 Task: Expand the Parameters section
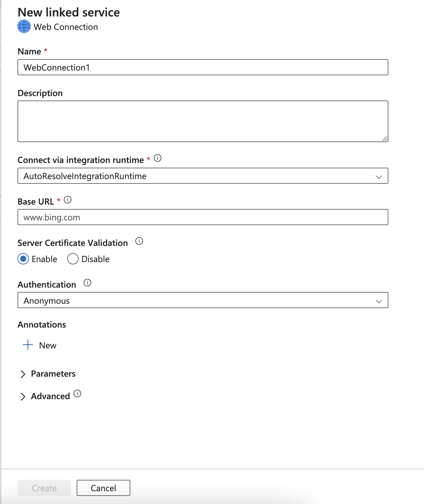(53, 374)
